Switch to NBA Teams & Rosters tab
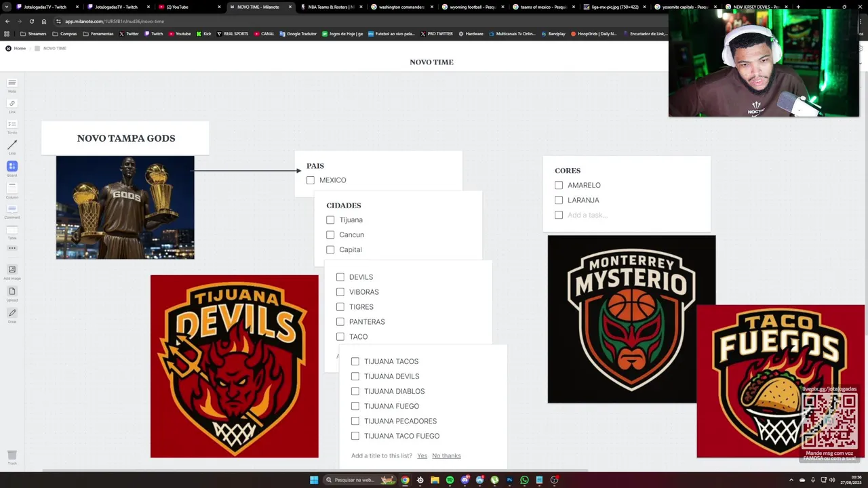868x488 pixels. [332, 7]
